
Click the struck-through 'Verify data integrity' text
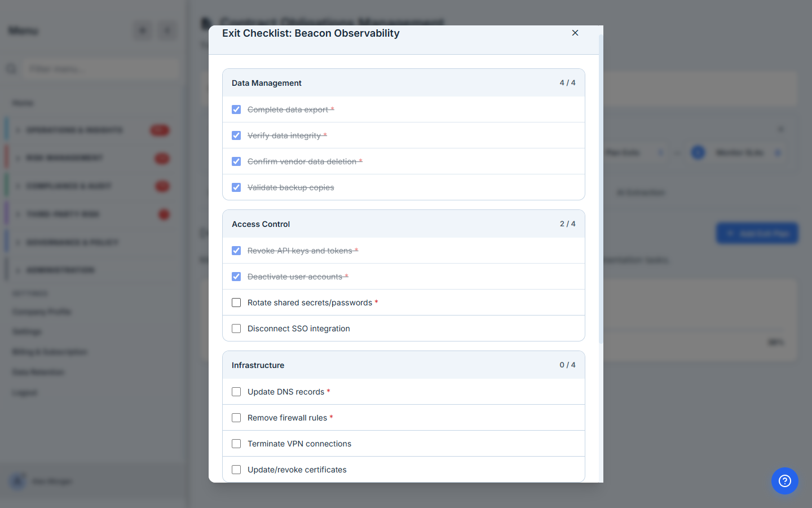pyautogui.click(x=284, y=135)
